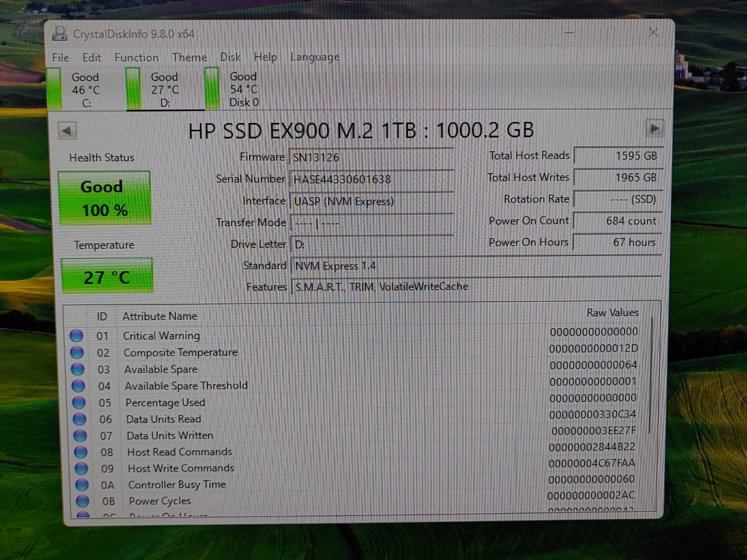
Task: Click the blue status icon for Power Cycles
Action: pyautogui.click(x=82, y=501)
